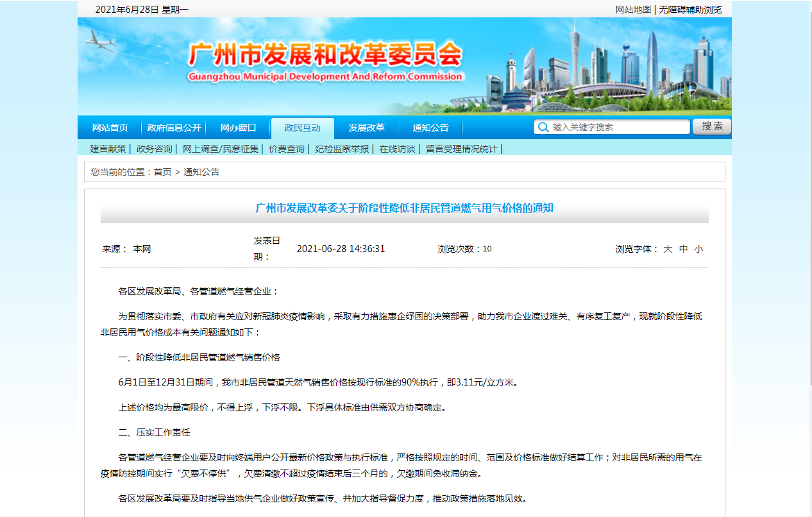This screenshot has height=517, width=812.
Task: Open the 网站首页 nav tab
Action: point(110,128)
